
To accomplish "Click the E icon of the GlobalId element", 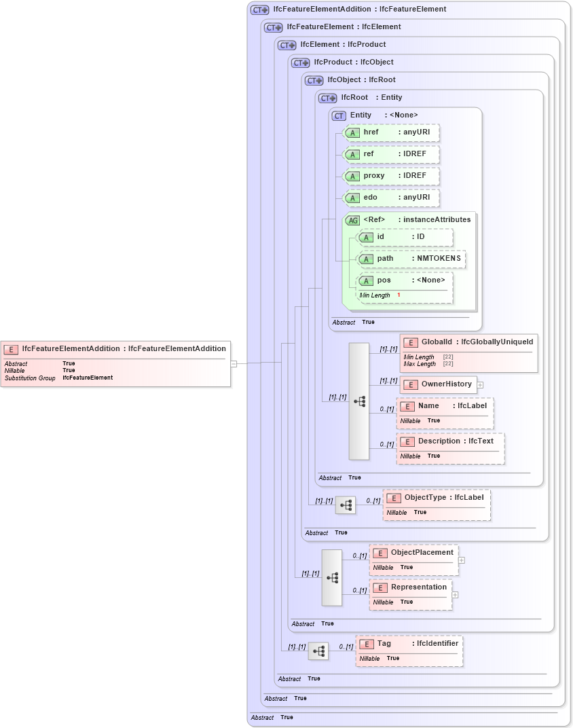I will [x=409, y=342].
